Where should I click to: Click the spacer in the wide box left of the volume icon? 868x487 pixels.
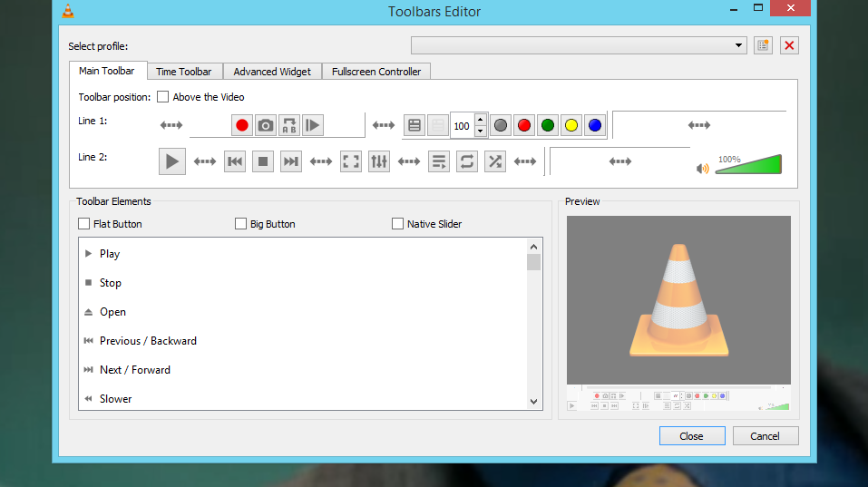point(620,161)
